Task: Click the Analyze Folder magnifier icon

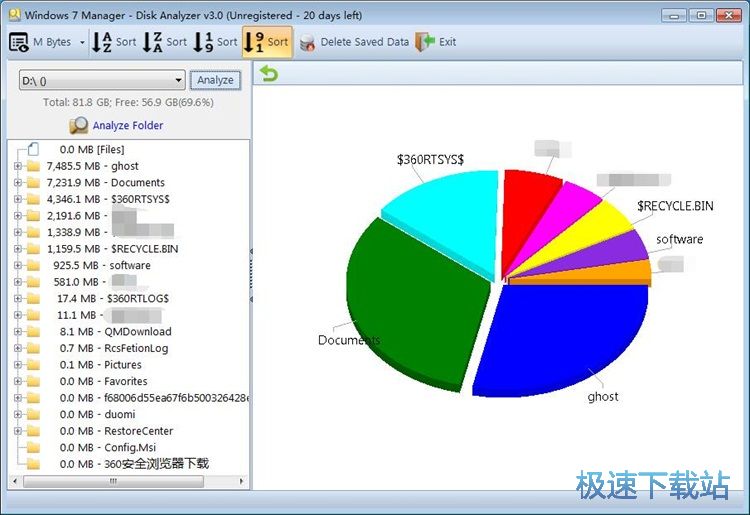Action: 78,125
